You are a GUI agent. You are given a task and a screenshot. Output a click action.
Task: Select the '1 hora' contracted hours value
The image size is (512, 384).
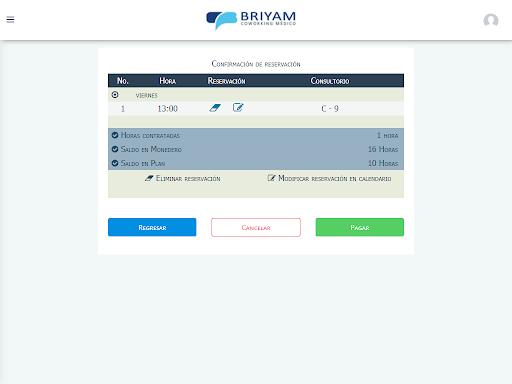click(x=387, y=135)
